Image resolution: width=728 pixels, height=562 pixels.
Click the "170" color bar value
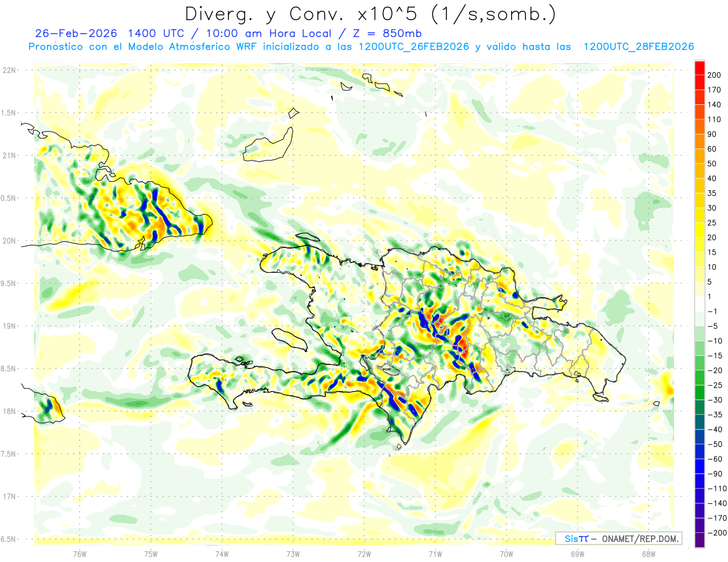click(715, 90)
